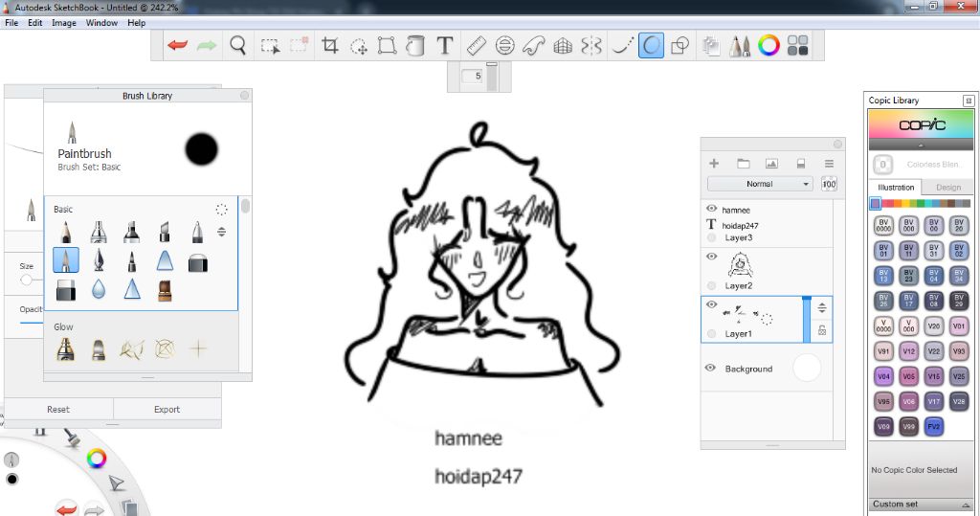Select the Distort transform tool
980x516 pixels.
387,46
